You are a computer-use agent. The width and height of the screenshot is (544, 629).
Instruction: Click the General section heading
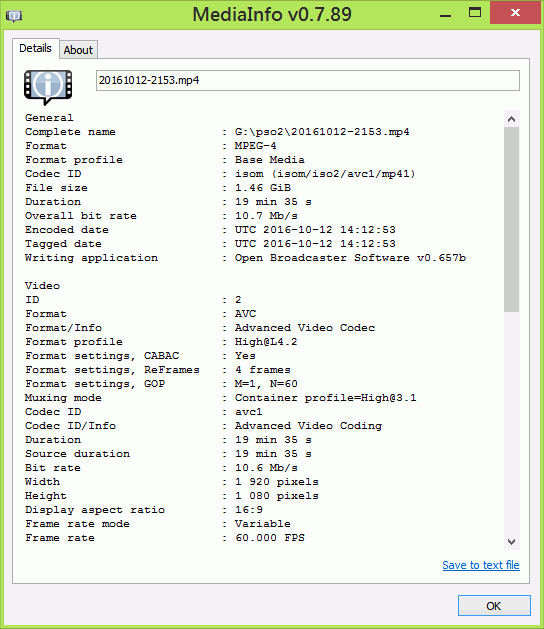pos(49,118)
